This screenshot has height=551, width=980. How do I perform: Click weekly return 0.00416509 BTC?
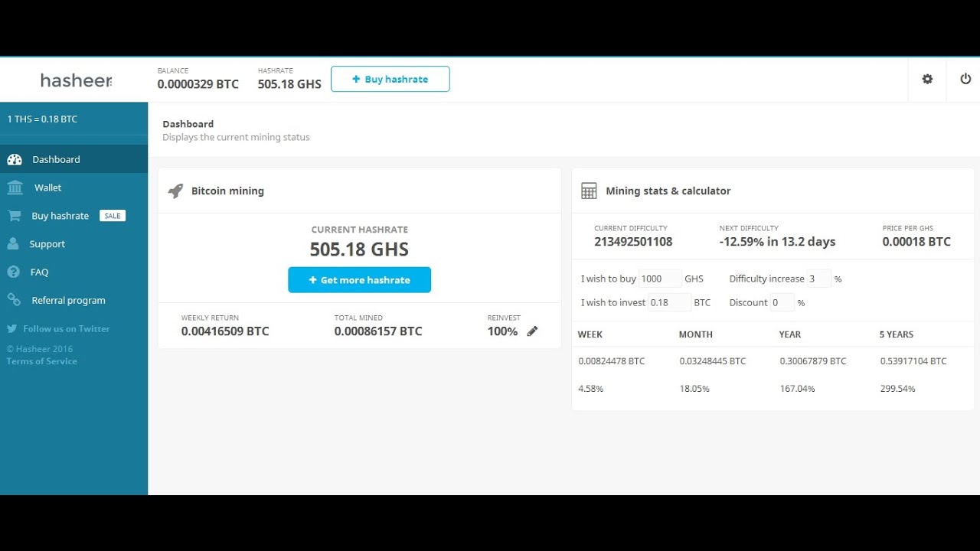pos(225,331)
